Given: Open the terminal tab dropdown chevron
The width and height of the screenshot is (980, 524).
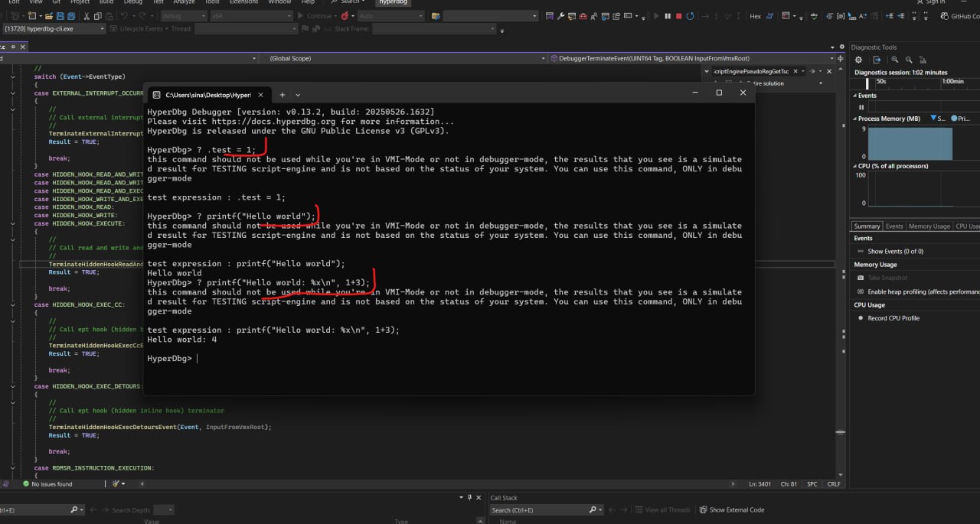Looking at the screenshot, I should coord(299,95).
